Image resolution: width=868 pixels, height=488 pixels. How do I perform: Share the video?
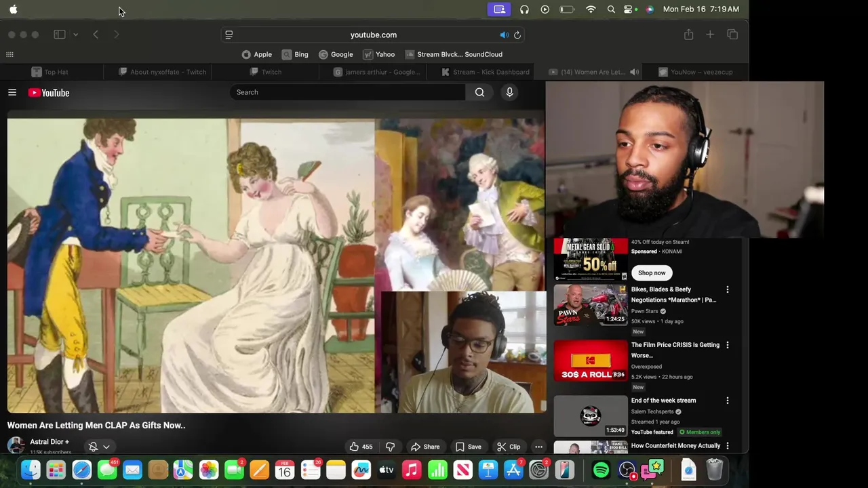(x=425, y=447)
